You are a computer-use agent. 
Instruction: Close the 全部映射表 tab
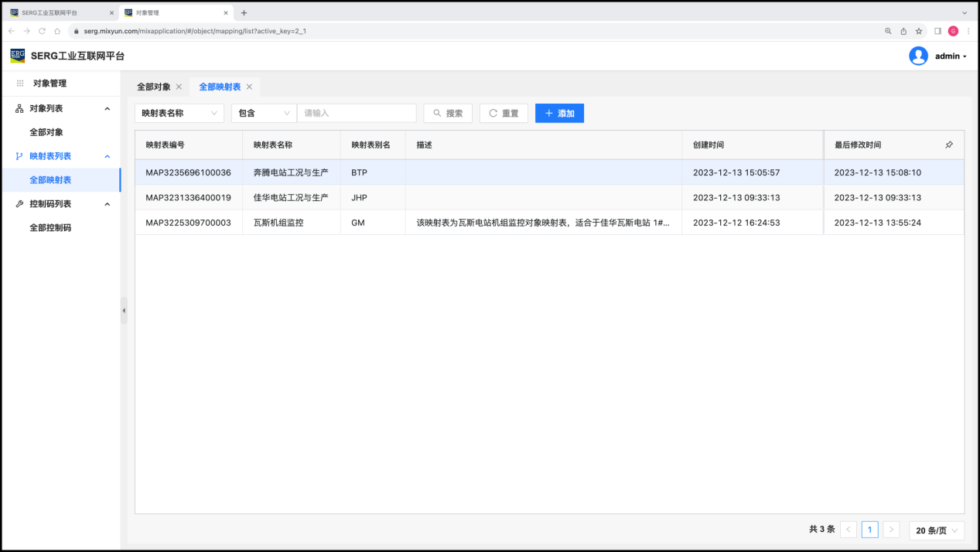coord(249,87)
